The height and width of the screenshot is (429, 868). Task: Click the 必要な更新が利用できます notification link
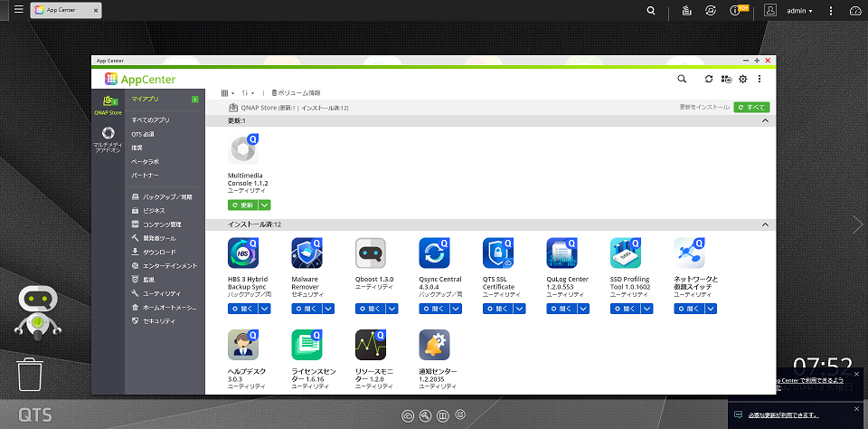point(783,415)
